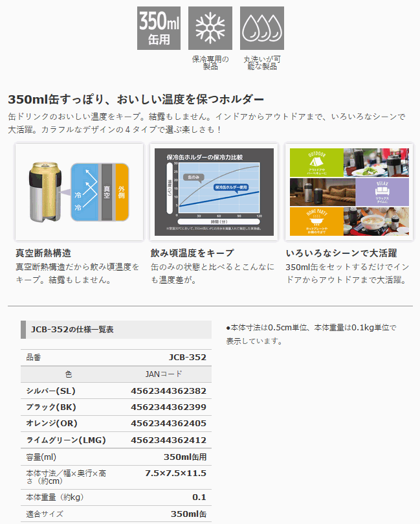Click the main heading 350ml缶すっぽり
The width and height of the screenshot is (420, 524).
[136, 99]
